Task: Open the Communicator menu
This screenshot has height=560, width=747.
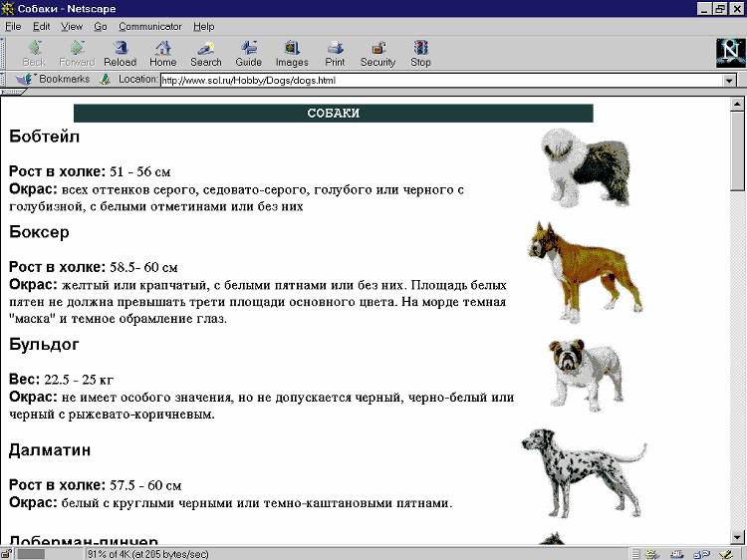Action: coord(150,26)
